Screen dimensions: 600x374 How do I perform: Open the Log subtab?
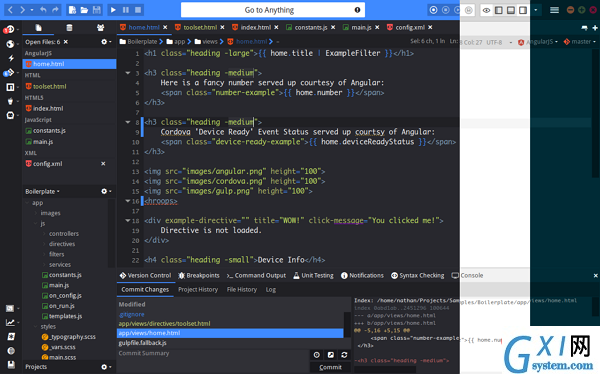pos(271,289)
